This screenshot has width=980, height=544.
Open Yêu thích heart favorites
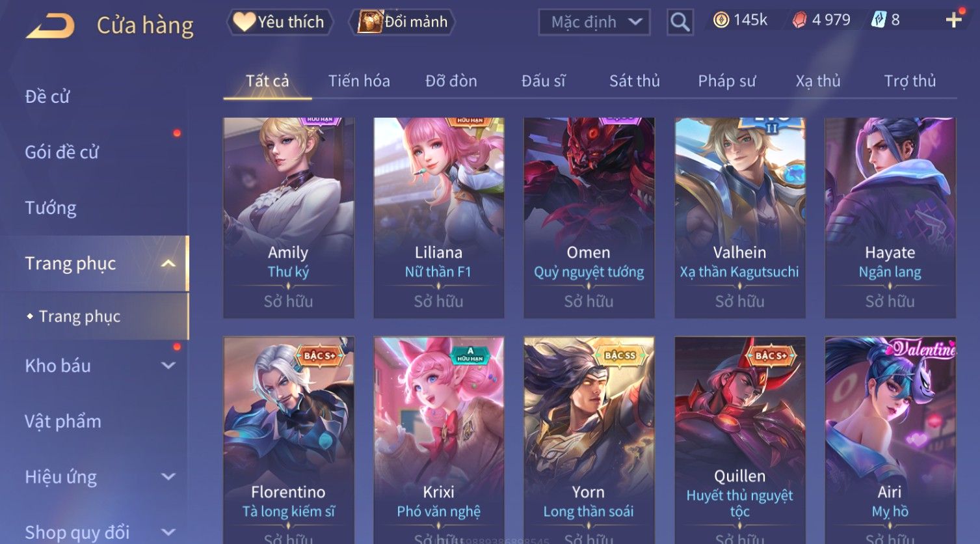280,22
